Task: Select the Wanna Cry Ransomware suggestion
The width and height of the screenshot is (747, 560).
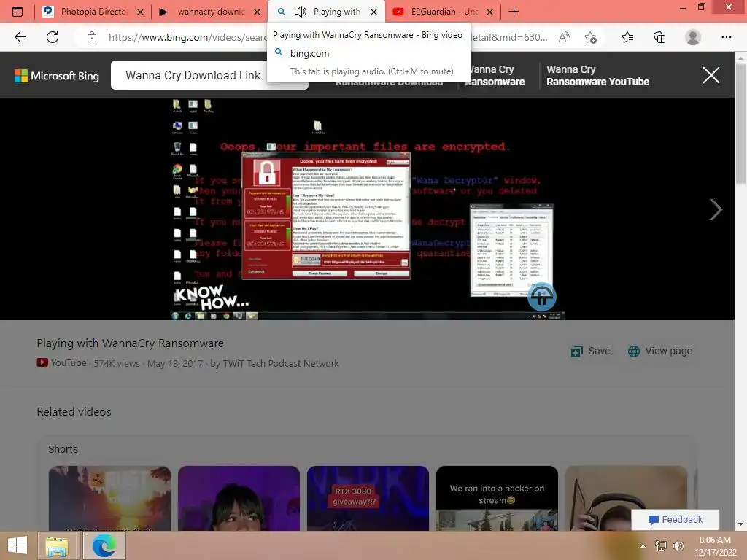Action: (495, 75)
